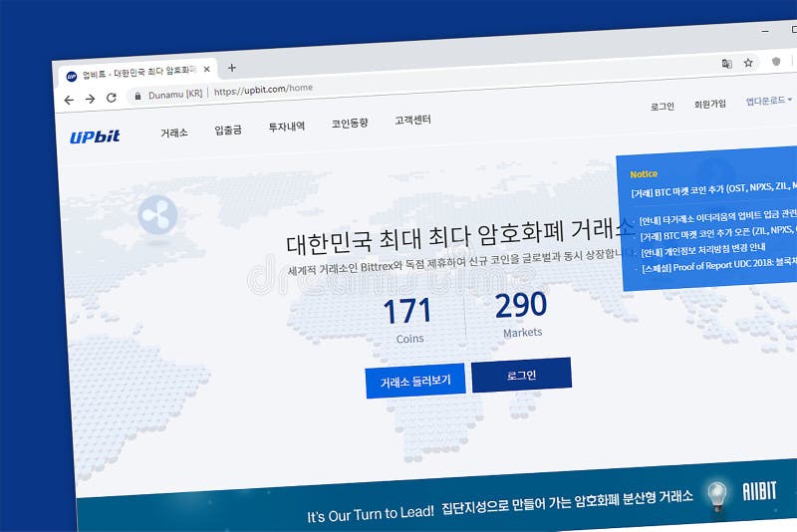Click the 회원가입 link
This screenshot has width=797, height=532.
(x=710, y=104)
